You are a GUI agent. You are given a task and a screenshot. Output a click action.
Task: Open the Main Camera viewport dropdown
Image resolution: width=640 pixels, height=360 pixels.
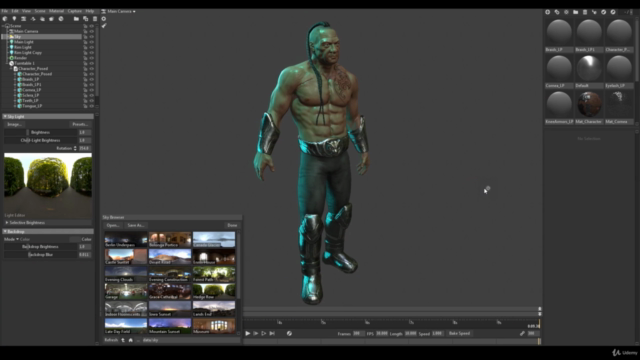pos(121,11)
